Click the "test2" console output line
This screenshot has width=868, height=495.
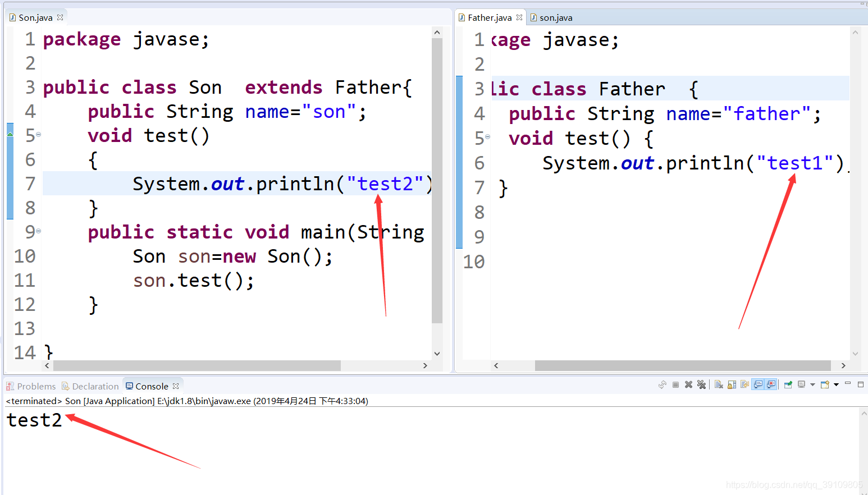click(x=34, y=420)
